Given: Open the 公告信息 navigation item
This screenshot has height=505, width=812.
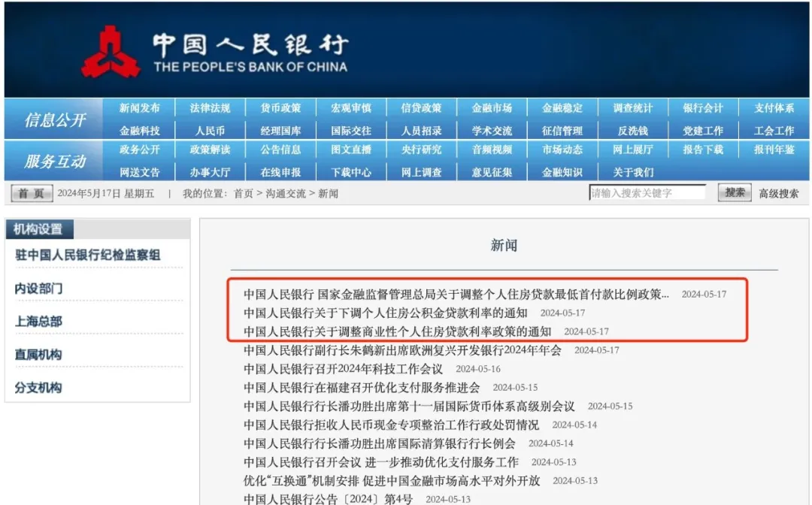Looking at the screenshot, I should (x=280, y=150).
